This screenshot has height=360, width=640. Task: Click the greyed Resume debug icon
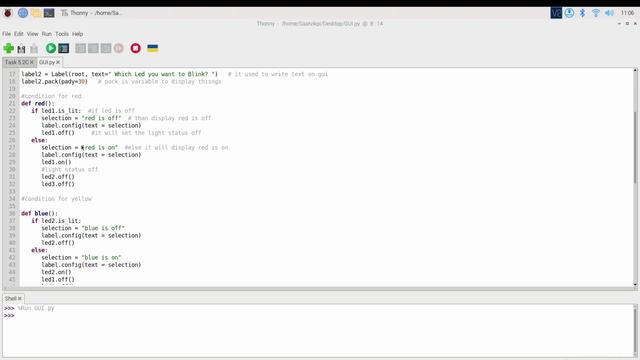pyautogui.click(x=119, y=49)
